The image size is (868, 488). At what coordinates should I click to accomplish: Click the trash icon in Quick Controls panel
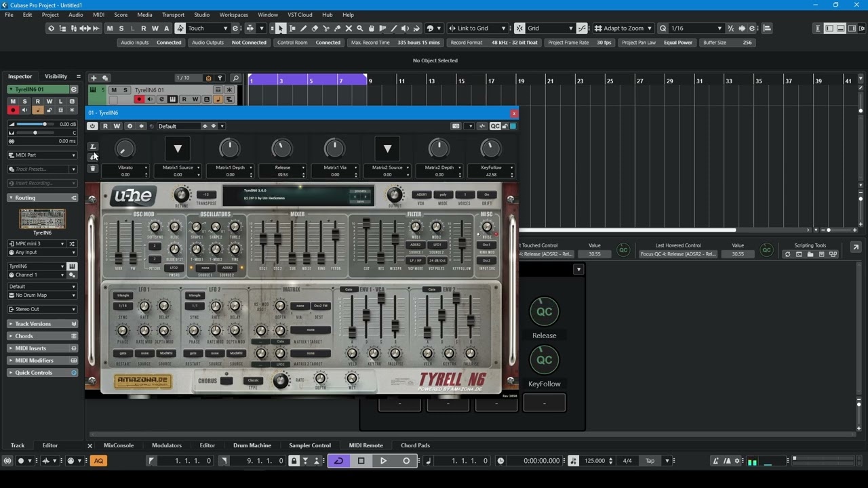point(94,168)
